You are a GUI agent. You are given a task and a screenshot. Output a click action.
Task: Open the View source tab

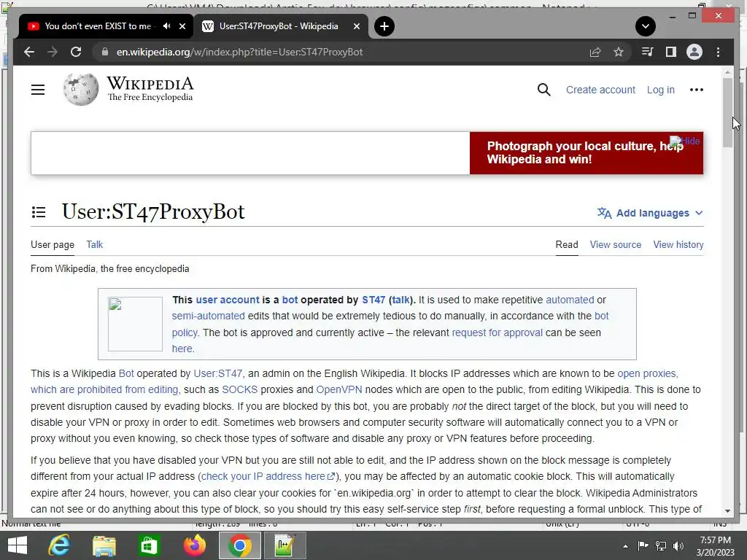[615, 244]
